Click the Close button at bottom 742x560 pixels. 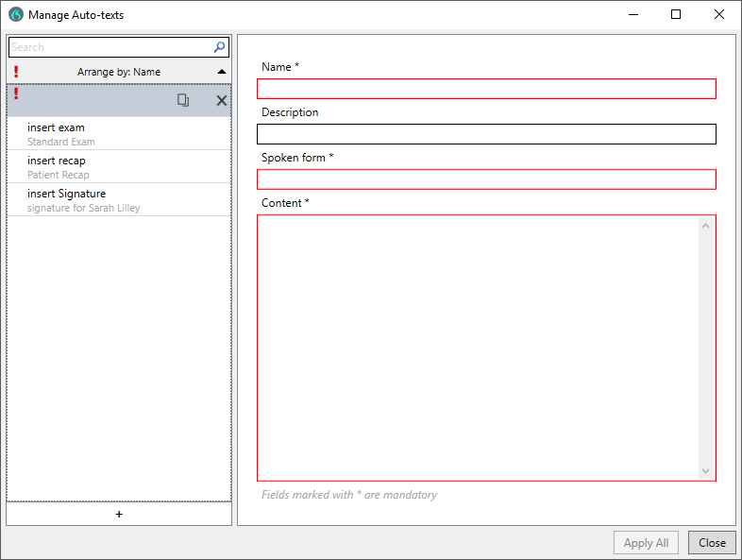tap(712, 542)
